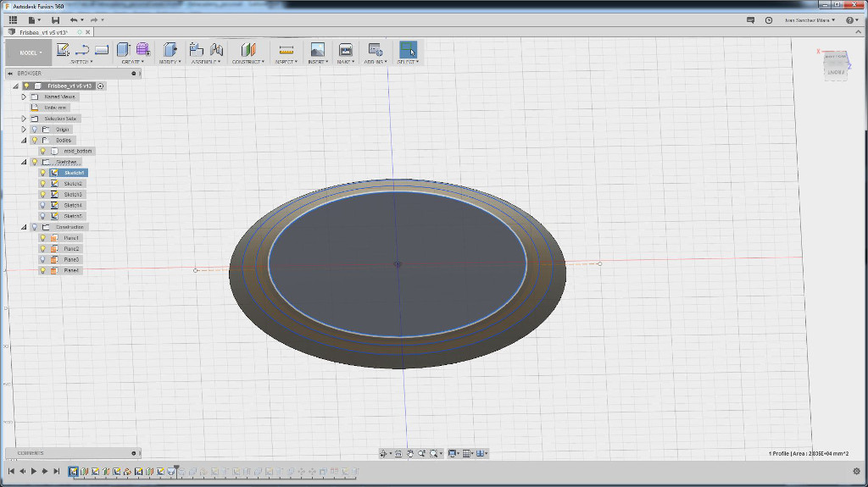Select the sketch Line/Arc tool
This screenshot has width=868, height=487.
82,49
